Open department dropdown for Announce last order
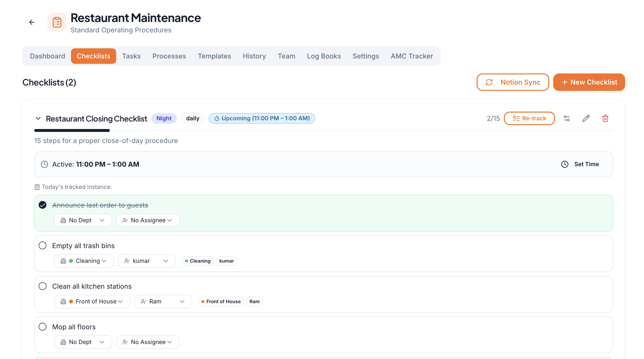 tap(83, 220)
